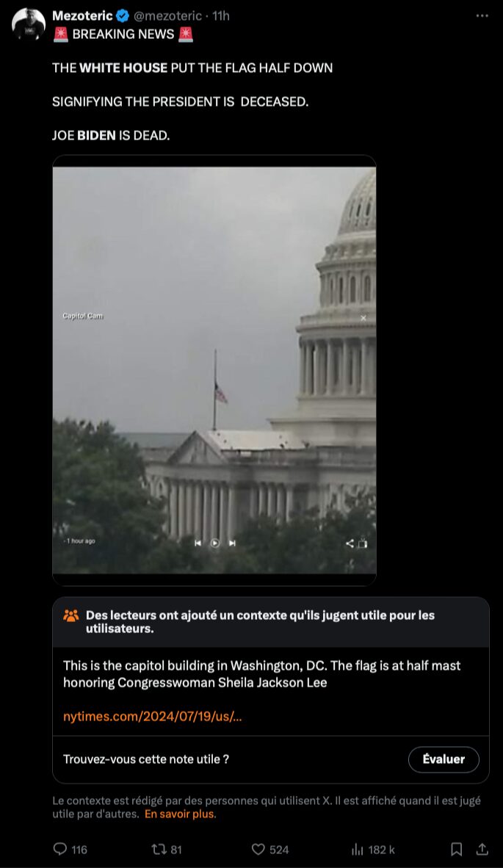This screenshot has width=503, height=868.
Task: Close the video overlay with X
Action: [363, 318]
